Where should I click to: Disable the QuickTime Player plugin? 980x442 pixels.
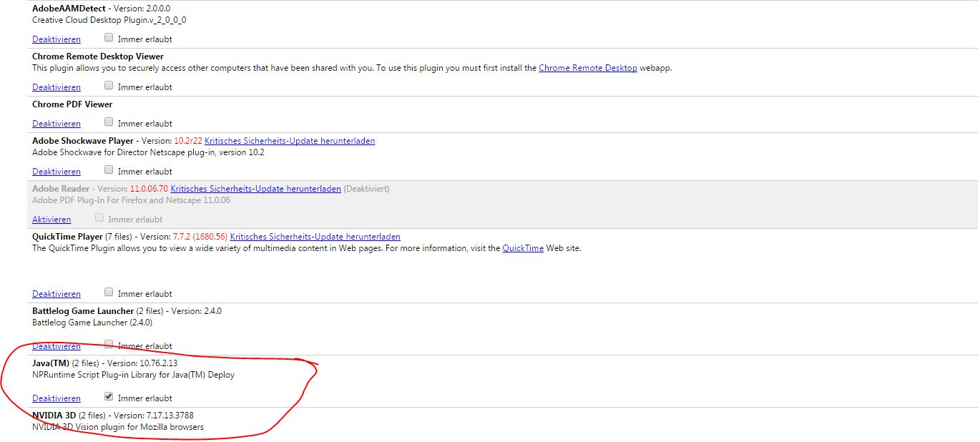[57, 294]
